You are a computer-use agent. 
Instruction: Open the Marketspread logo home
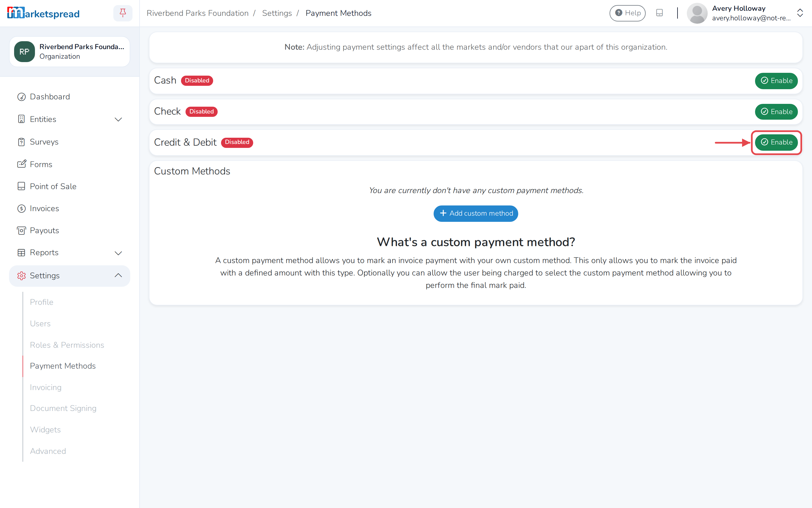(43, 13)
